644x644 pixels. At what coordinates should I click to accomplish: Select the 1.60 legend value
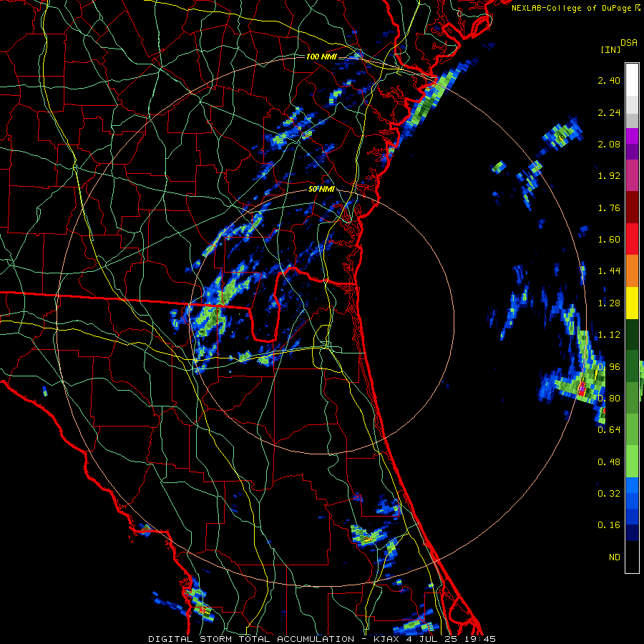click(609, 240)
